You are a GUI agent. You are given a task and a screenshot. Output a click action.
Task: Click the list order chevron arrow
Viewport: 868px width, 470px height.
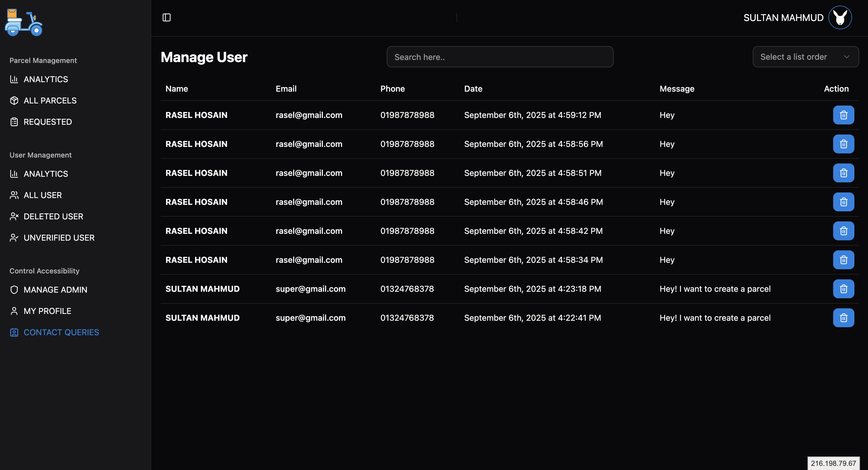tap(846, 57)
